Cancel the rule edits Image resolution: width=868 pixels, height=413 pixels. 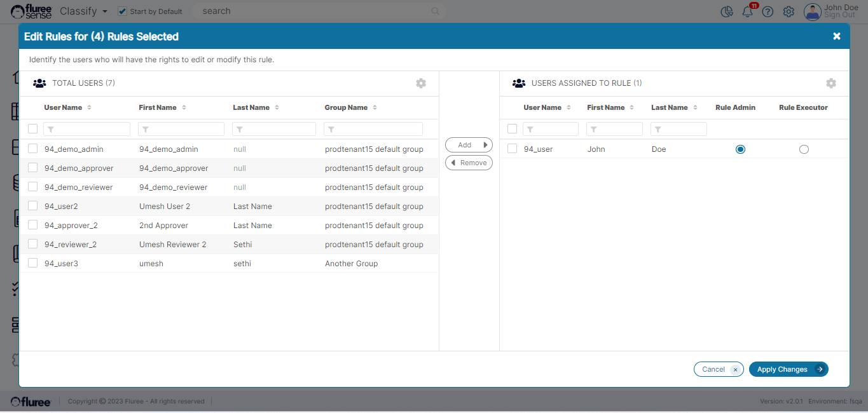(x=718, y=369)
